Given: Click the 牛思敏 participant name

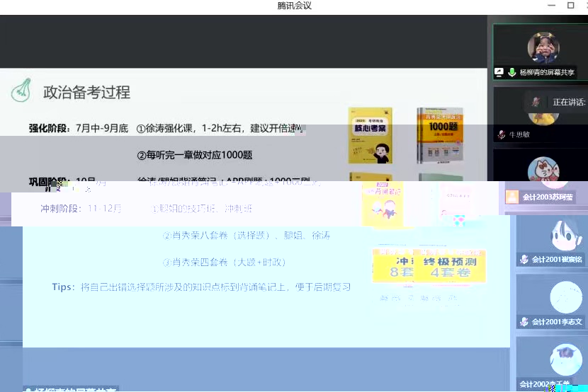Looking at the screenshot, I should (x=519, y=134).
